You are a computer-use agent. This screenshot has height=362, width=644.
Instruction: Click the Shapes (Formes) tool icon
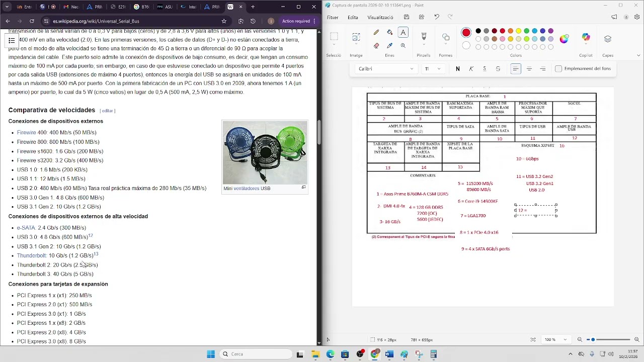coord(446,37)
